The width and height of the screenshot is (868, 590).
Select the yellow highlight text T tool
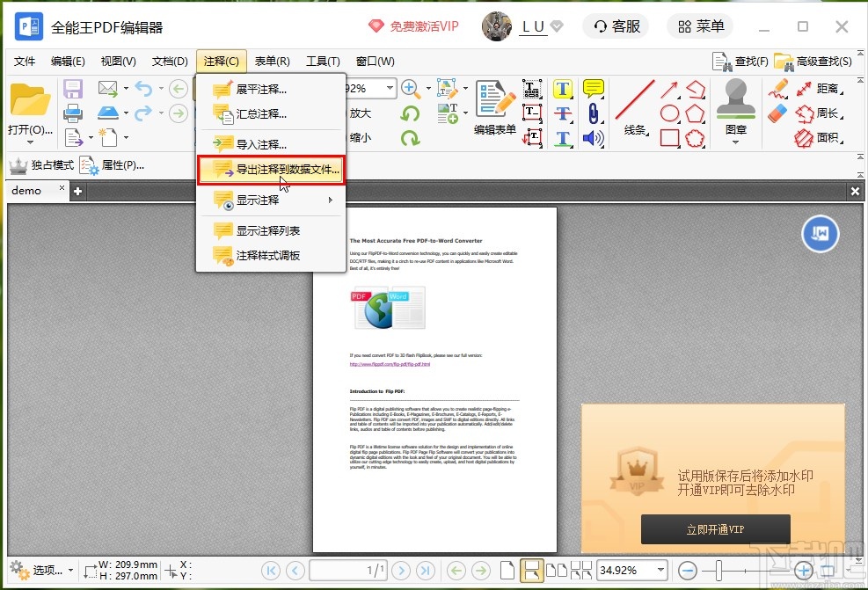563,89
